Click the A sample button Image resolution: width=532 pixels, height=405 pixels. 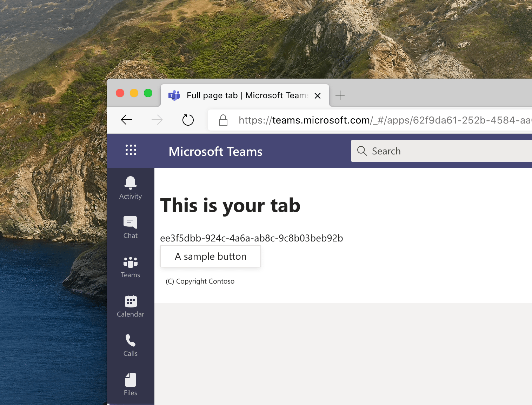point(211,257)
